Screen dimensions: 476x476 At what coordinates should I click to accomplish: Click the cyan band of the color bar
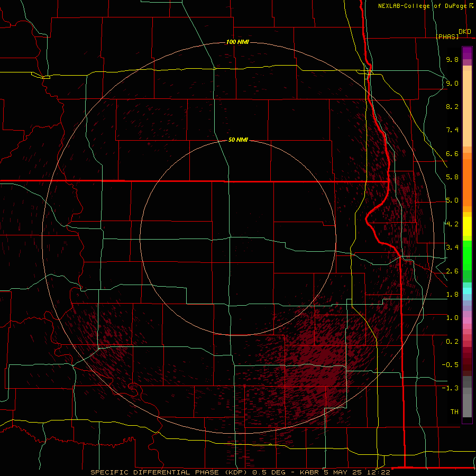tap(467, 291)
